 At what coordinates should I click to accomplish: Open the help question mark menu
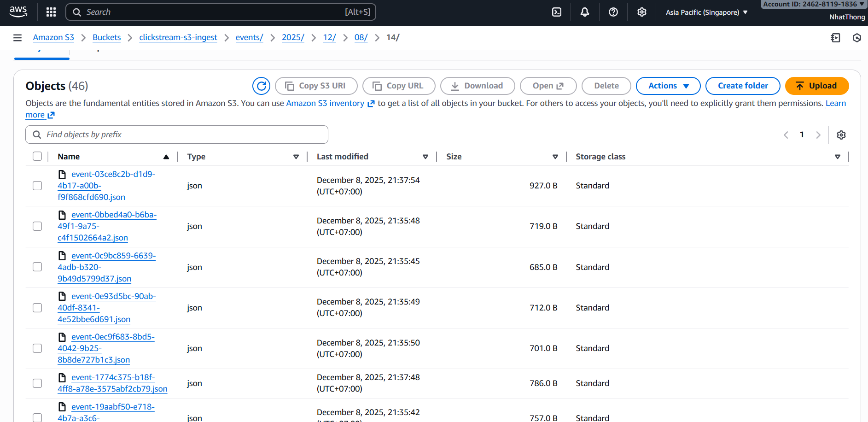(613, 12)
